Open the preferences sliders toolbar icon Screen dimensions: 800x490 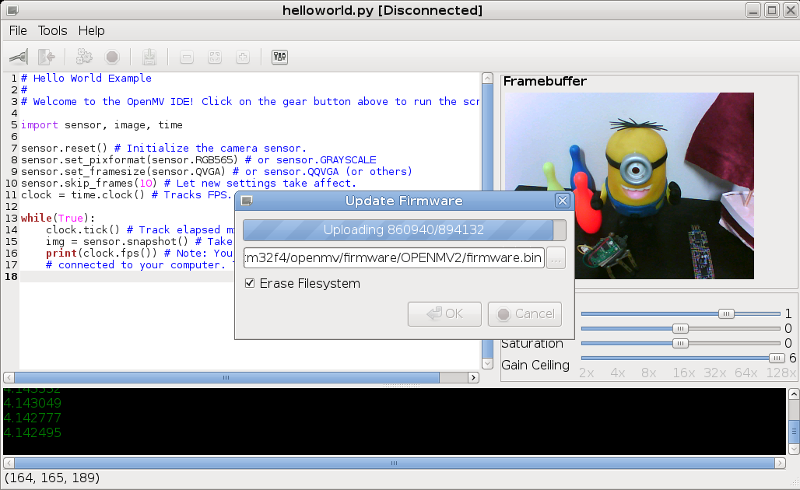pyautogui.click(x=279, y=58)
